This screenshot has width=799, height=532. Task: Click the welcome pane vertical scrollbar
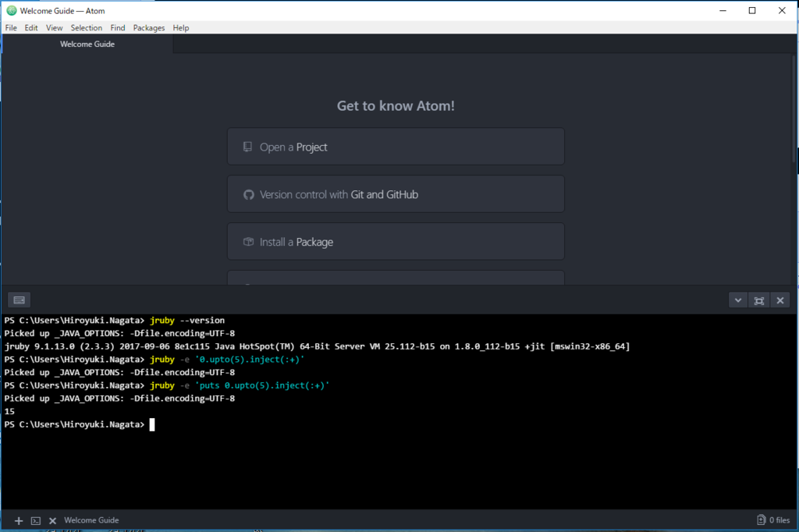pyautogui.click(x=794, y=108)
